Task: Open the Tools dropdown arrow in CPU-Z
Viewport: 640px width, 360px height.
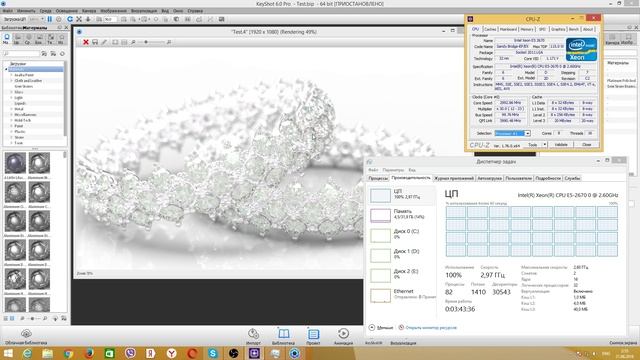Action: click(x=544, y=145)
